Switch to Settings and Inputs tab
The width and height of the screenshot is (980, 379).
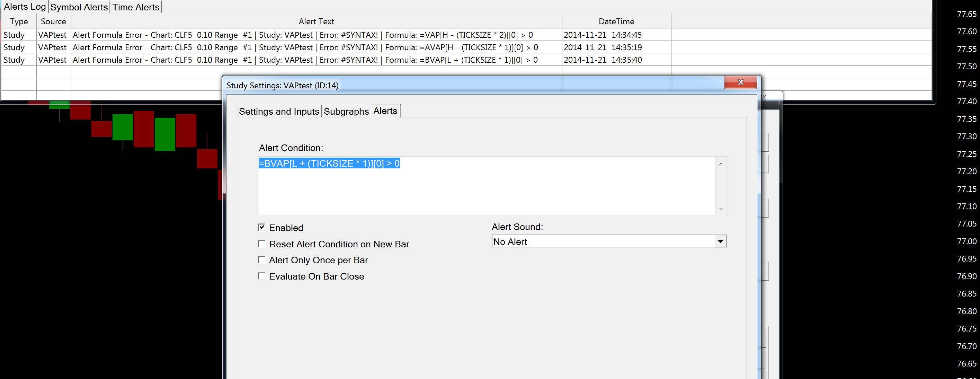click(x=279, y=112)
